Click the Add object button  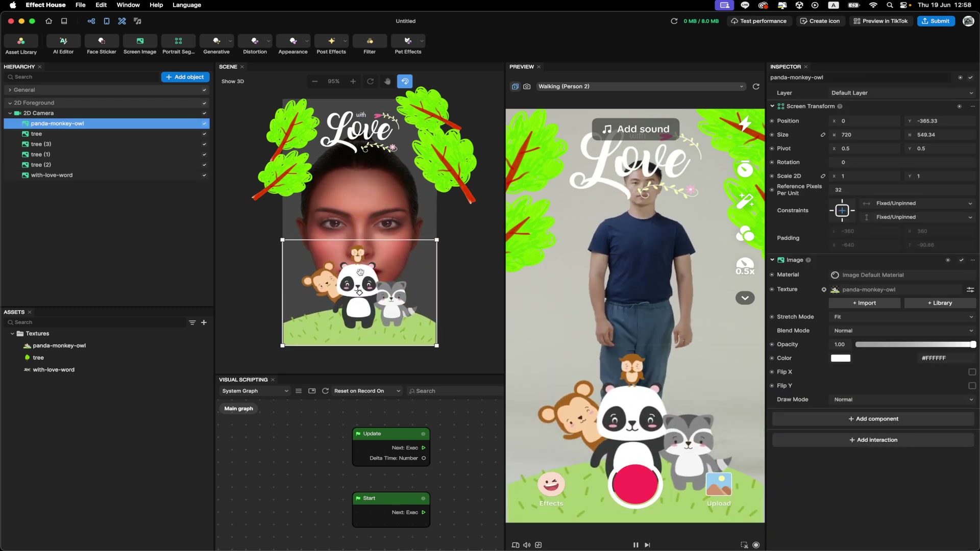pyautogui.click(x=185, y=77)
